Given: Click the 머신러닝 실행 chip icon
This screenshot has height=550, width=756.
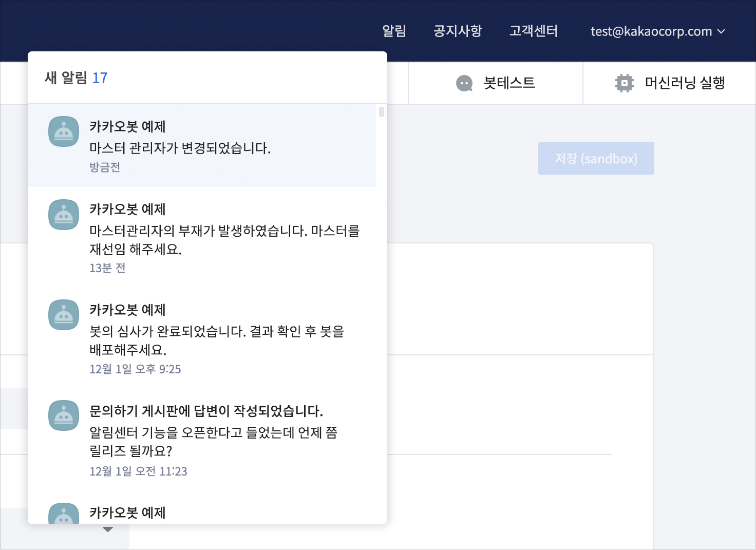Looking at the screenshot, I should pyautogui.click(x=624, y=83).
